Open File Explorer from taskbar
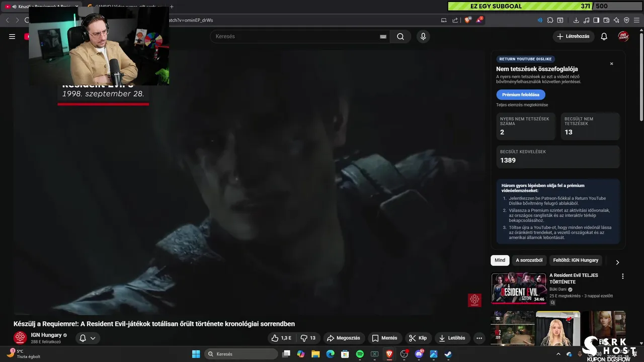The width and height of the screenshot is (644, 362). click(315, 354)
